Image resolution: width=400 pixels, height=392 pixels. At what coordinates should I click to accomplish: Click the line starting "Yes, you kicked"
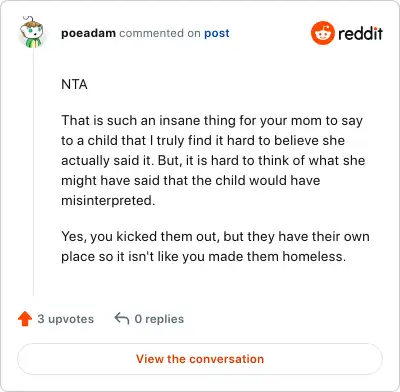[215, 237]
